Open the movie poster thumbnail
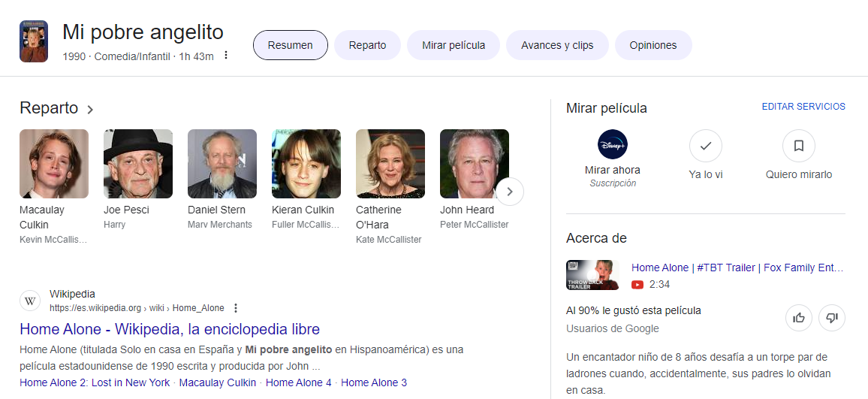 [34, 41]
